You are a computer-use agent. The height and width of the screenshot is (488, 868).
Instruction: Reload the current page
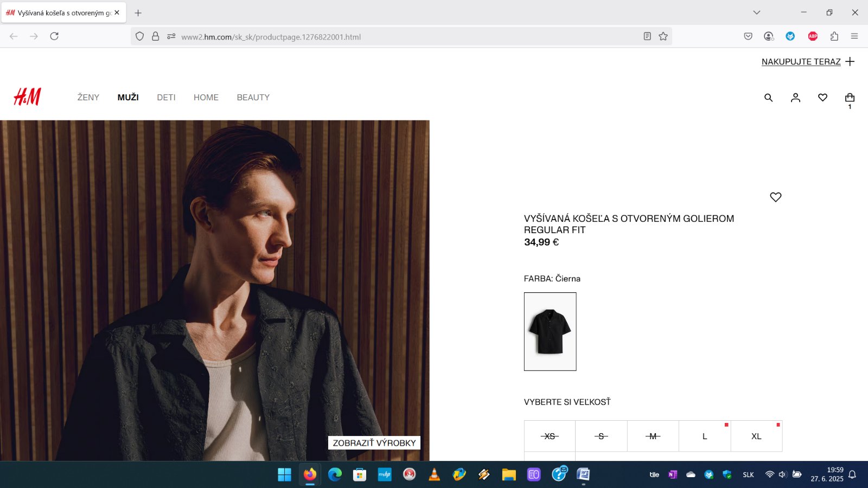(54, 36)
